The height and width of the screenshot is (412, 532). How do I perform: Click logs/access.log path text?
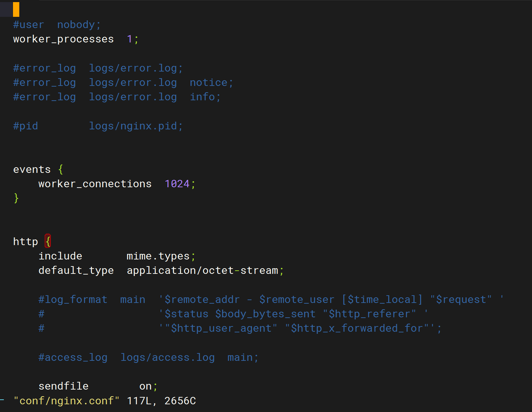point(167,357)
